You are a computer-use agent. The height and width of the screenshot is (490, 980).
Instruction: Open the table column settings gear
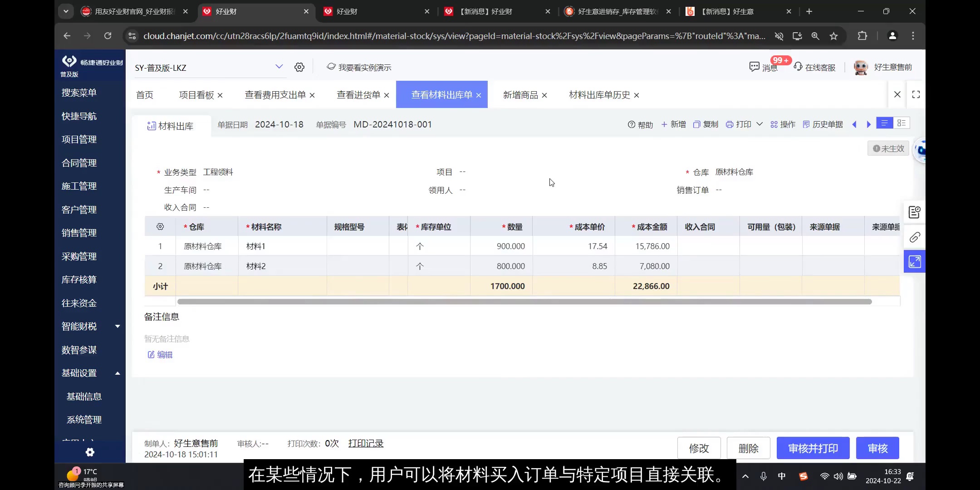click(x=160, y=226)
